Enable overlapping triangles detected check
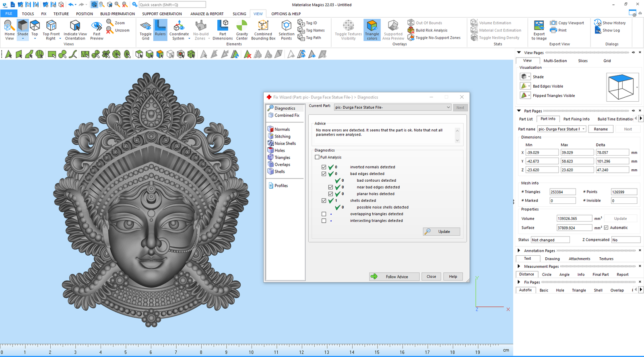 (324, 214)
